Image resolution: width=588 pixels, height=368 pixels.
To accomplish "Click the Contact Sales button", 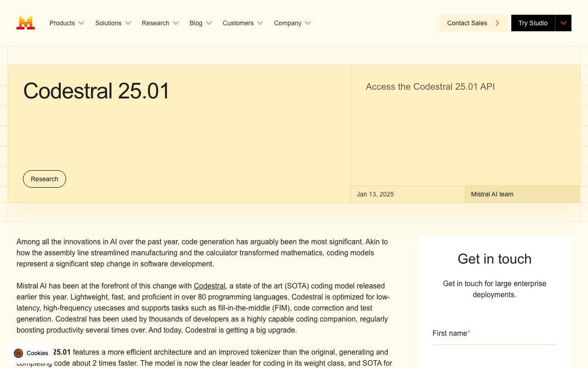I will (474, 23).
